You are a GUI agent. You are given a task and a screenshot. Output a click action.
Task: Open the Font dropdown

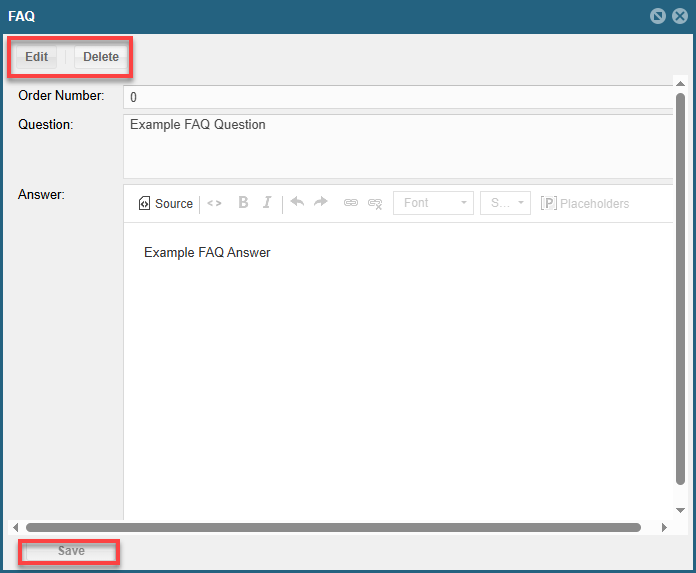433,203
